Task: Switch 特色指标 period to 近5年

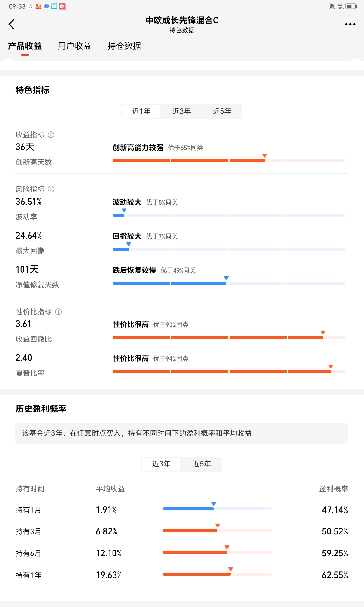Action: coord(222,111)
